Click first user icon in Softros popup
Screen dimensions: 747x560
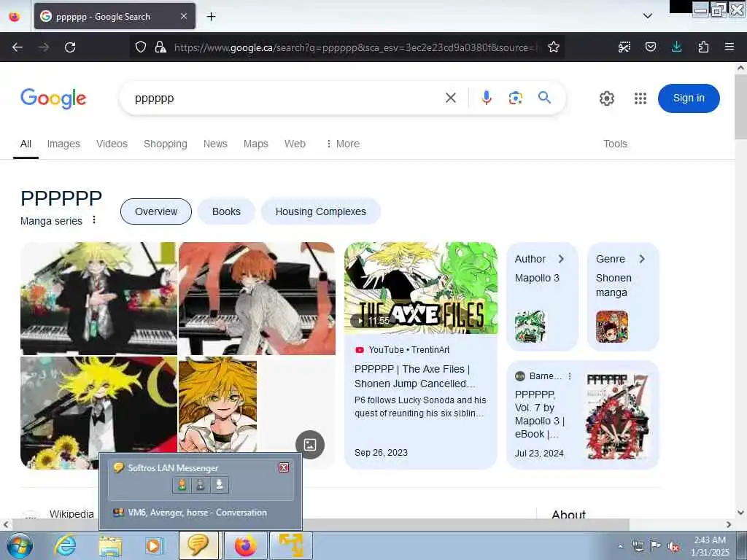182,485
